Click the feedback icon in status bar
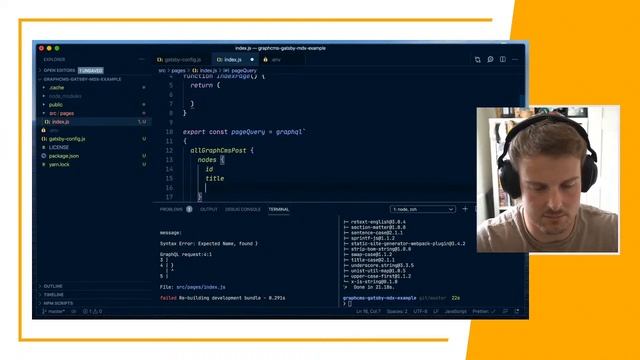This screenshot has width=640, height=360. coord(505,311)
